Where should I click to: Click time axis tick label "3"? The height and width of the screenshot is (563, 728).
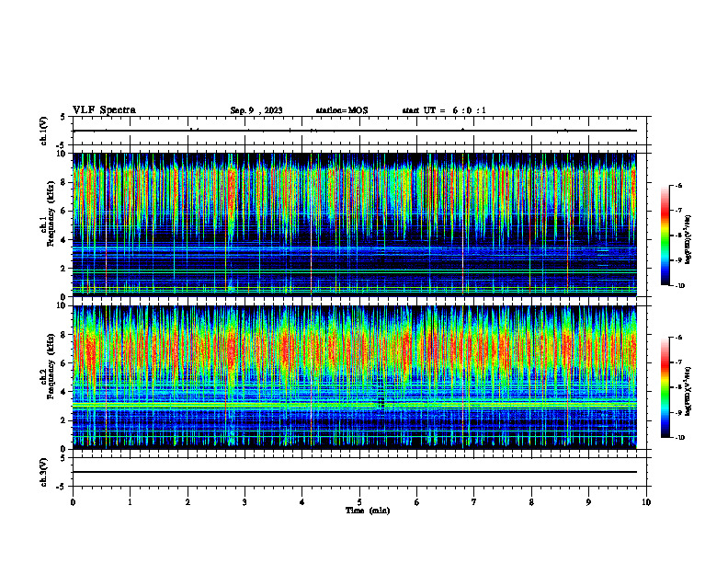tap(245, 502)
